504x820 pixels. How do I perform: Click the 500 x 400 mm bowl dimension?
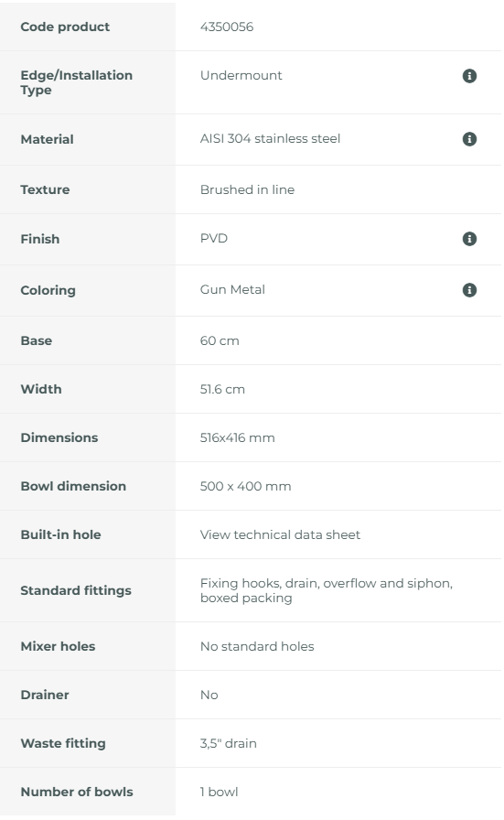point(245,486)
